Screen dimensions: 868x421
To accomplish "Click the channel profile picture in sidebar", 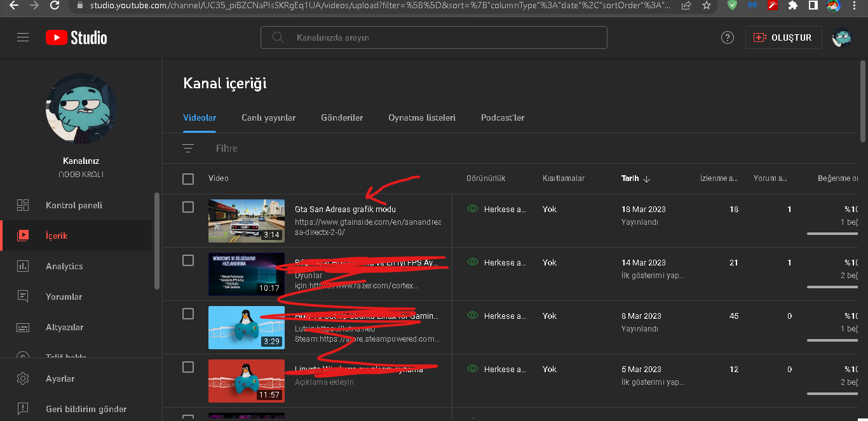I will pyautogui.click(x=81, y=109).
